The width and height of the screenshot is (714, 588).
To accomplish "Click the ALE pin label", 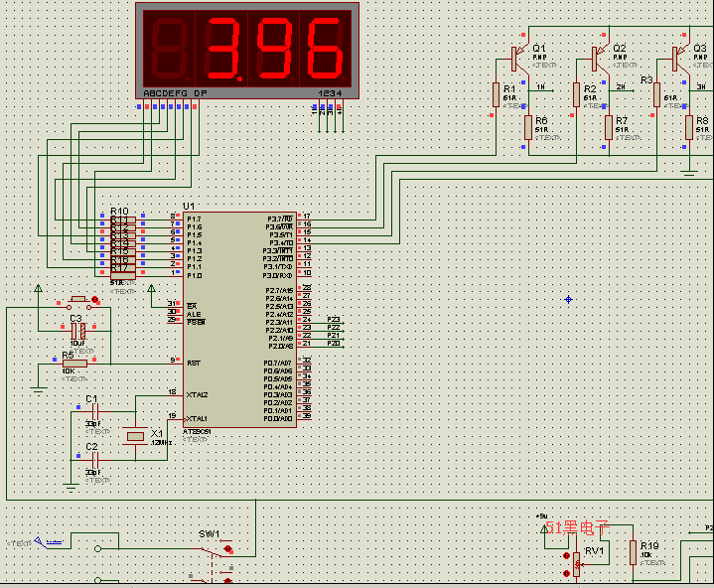I will tap(194, 314).
